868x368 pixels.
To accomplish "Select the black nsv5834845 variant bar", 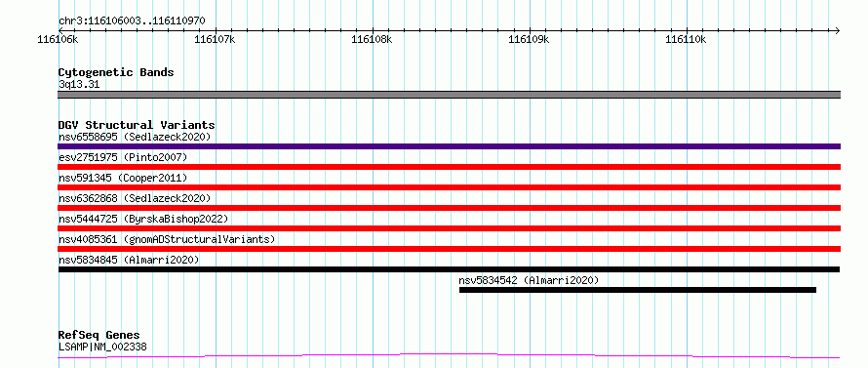I will [x=449, y=269].
